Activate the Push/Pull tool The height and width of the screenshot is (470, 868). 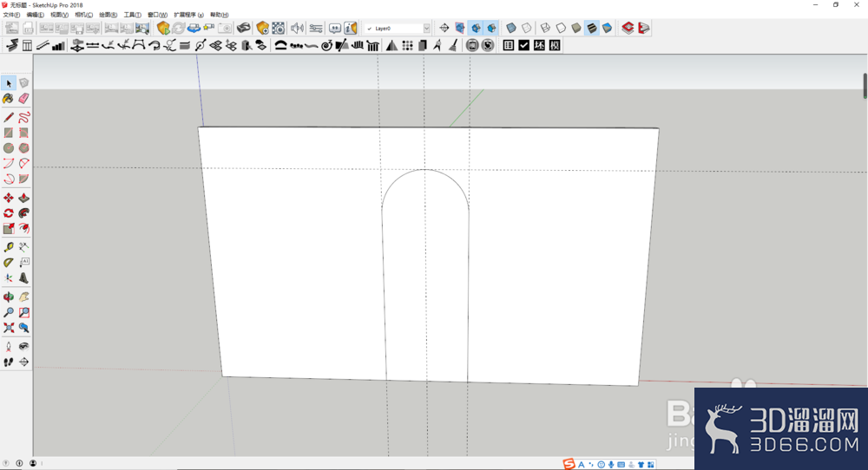coord(23,198)
